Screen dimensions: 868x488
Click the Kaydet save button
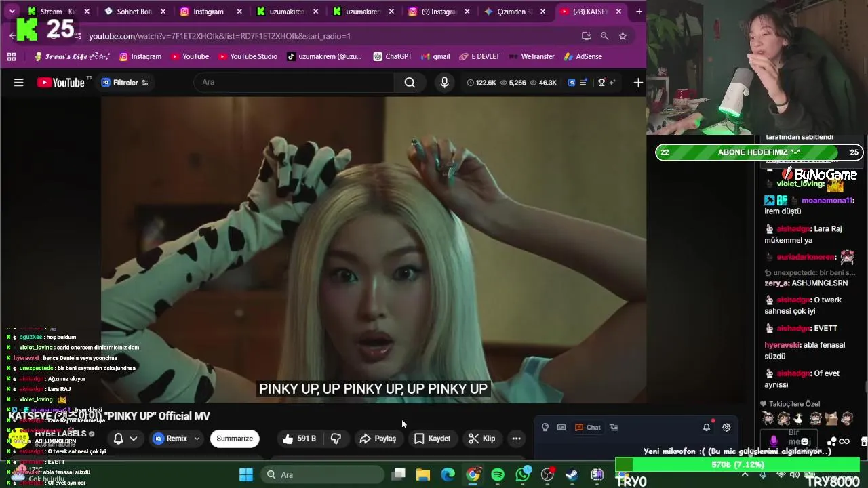click(432, 439)
